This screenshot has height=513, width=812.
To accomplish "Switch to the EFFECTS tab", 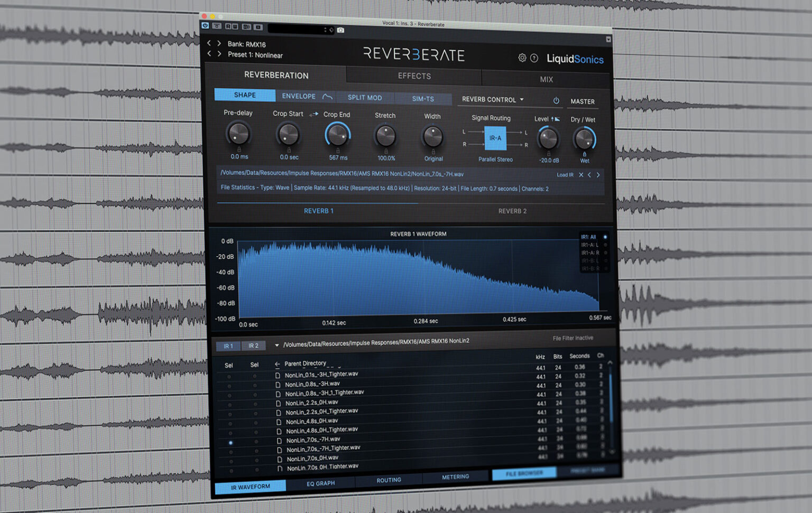I will click(414, 76).
